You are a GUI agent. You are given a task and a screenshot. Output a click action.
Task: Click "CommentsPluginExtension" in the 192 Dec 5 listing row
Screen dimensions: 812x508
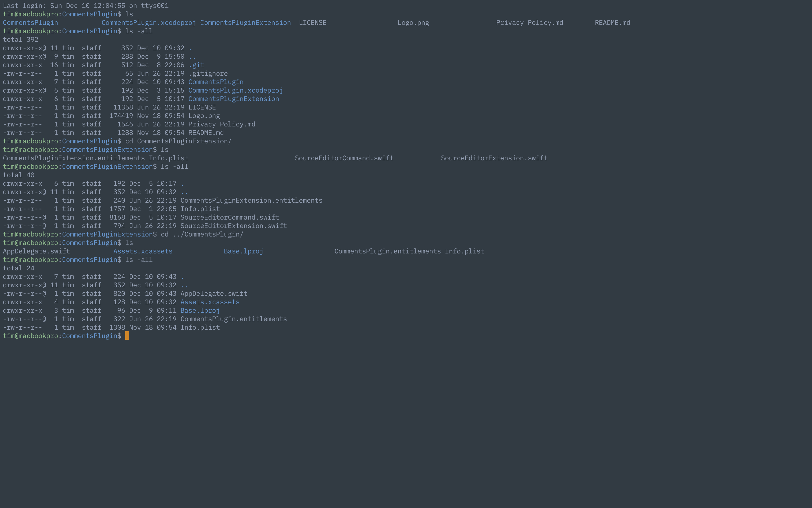234,99
